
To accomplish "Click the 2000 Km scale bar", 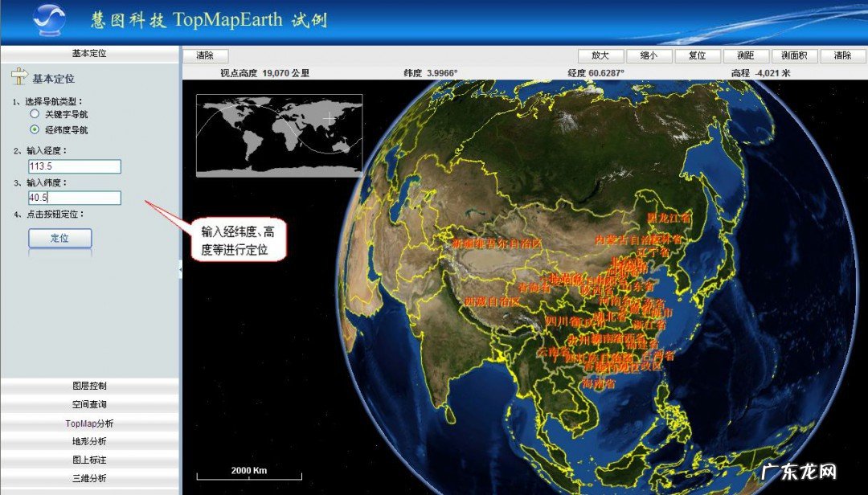I will pos(249,473).
